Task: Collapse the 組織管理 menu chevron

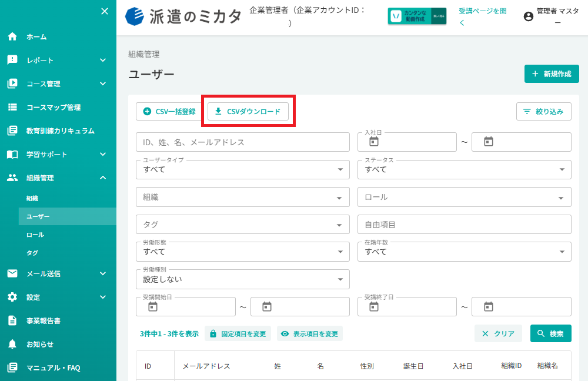Action: [103, 178]
